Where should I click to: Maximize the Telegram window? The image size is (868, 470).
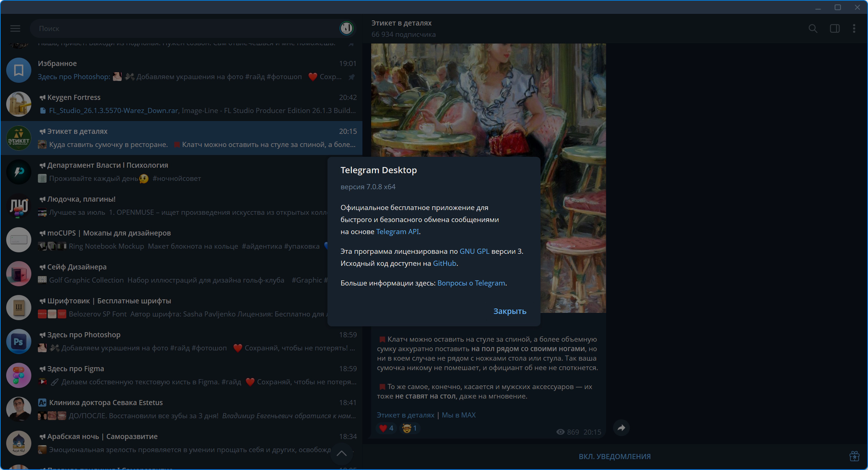pos(838,7)
